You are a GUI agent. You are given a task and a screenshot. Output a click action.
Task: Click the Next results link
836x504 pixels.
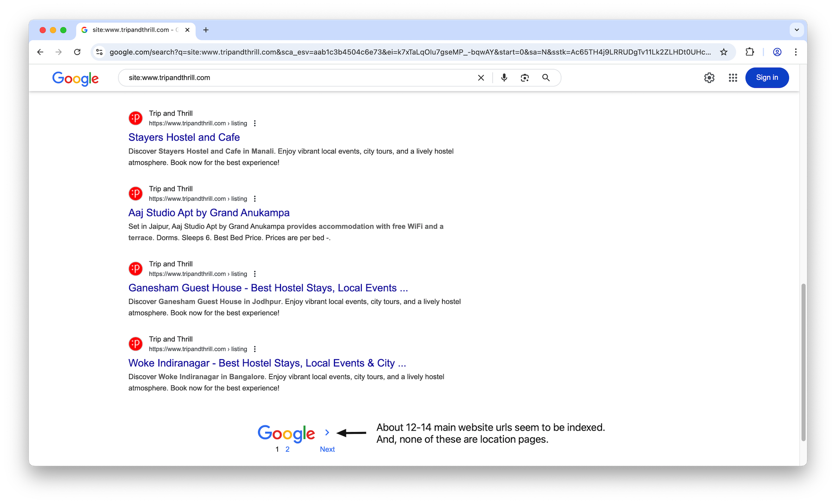pyautogui.click(x=327, y=449)
